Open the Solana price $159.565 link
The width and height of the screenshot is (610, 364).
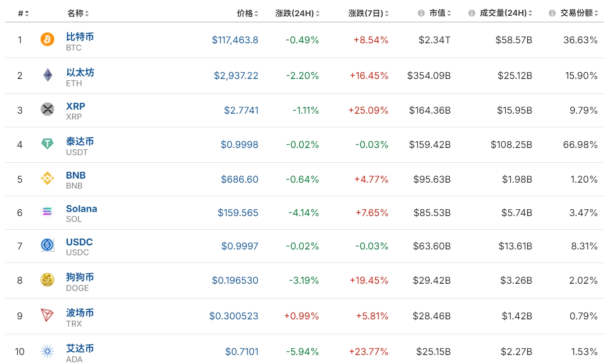point(238,212)
